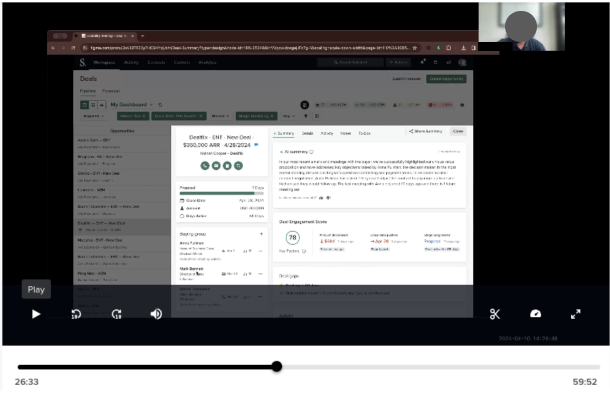
Task: Mute the video via the speaker icon
Action: point(156,314)
